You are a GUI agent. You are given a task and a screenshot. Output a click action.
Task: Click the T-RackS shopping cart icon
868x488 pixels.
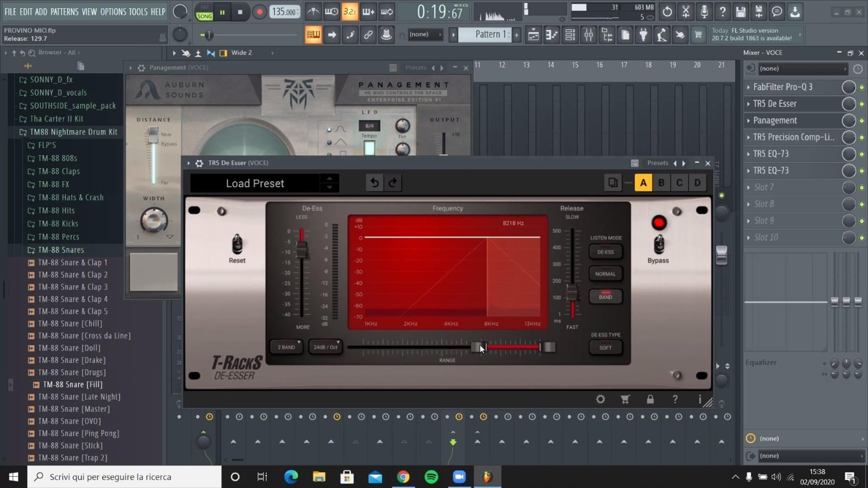(625, 399)
